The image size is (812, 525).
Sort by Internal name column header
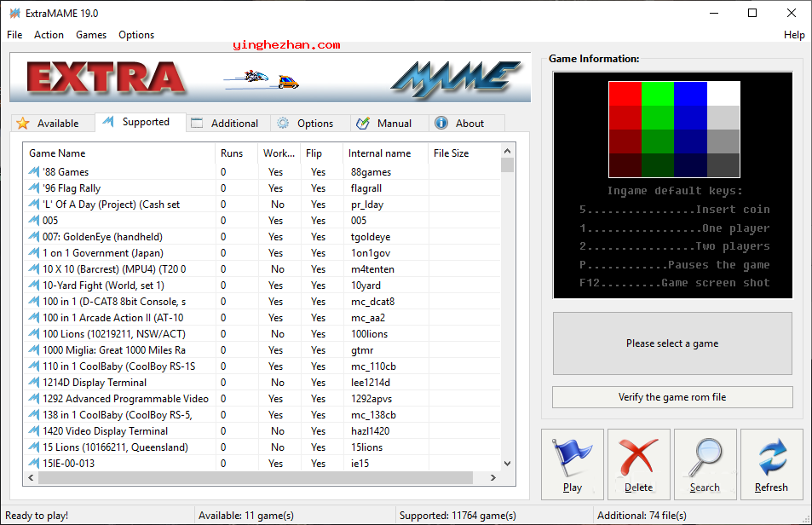(386, 153)
